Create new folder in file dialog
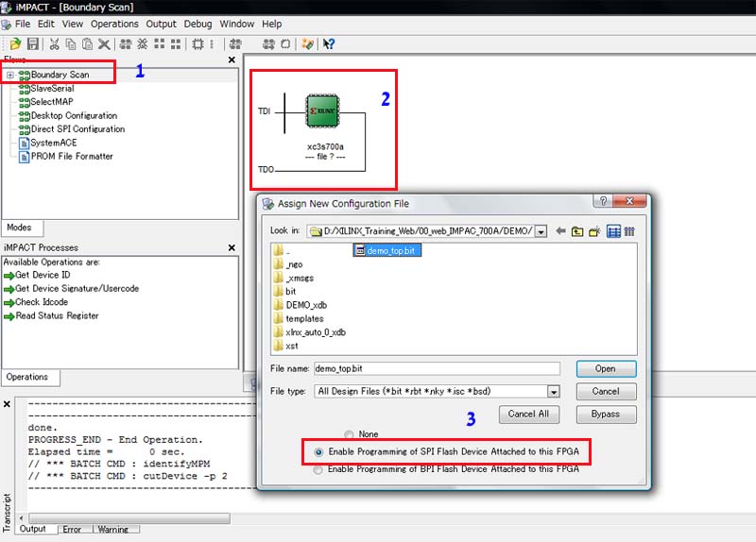This screenshot has width=756, height=542. (594, 231)
